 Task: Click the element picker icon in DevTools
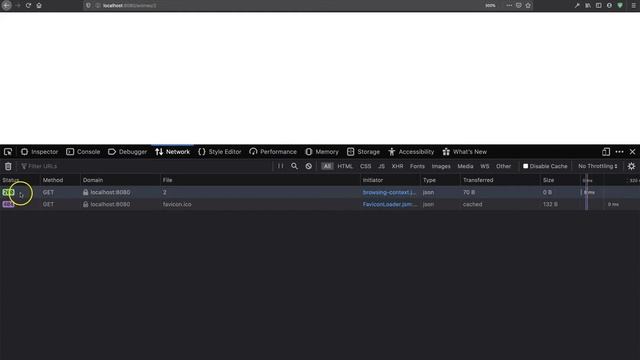pos(8,152)
